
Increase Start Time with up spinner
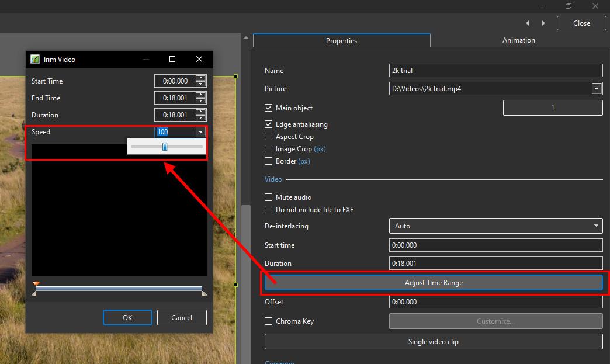coord(201,78)
